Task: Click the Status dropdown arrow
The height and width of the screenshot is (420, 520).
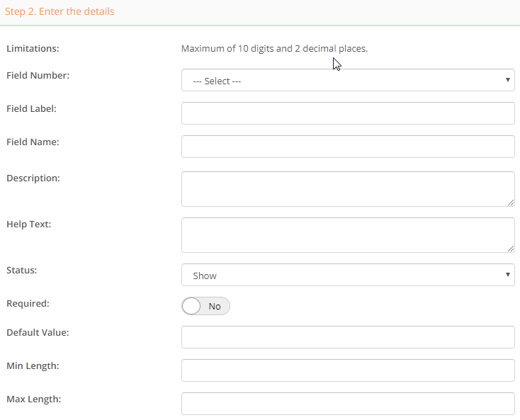Action: pos(507,275)
